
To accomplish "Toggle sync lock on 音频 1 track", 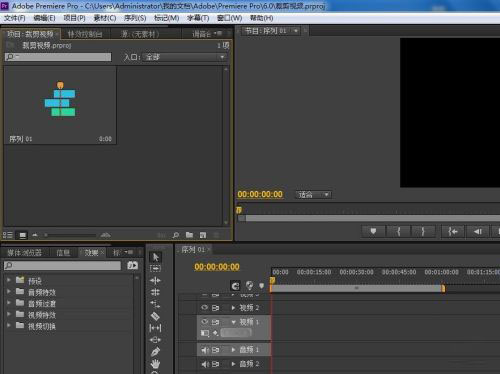I will [x=216, y=350].
